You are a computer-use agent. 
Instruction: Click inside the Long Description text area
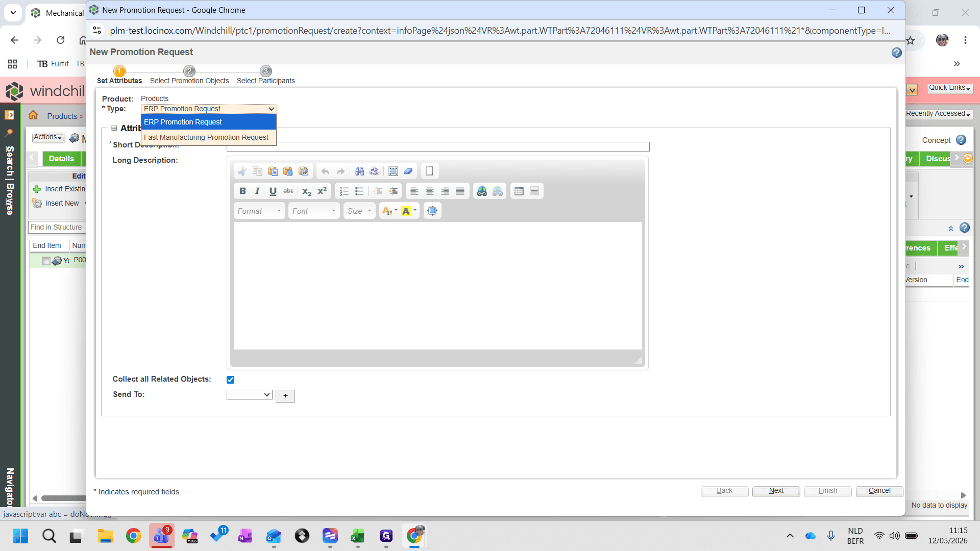tap(438, 286)
